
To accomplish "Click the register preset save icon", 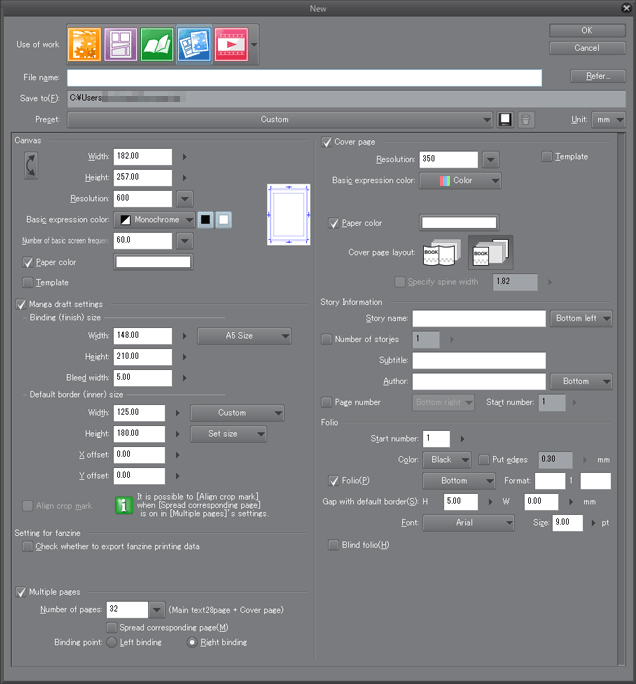I will 505,120.
